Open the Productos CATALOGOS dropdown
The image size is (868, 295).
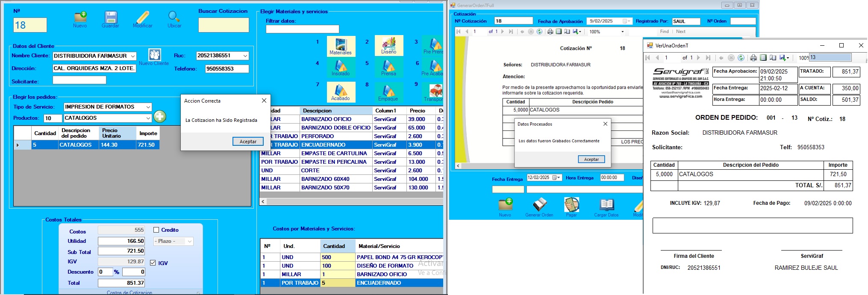[148, 118]
